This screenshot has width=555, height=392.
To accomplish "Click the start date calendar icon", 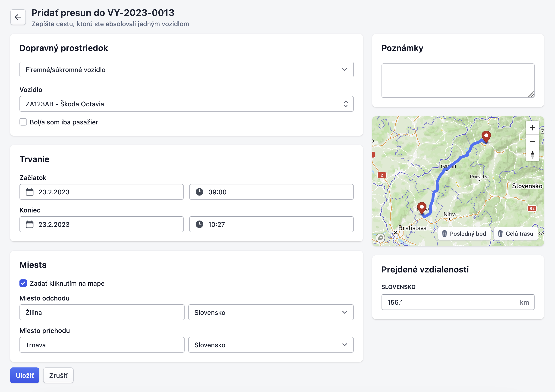I will point(29,192).
